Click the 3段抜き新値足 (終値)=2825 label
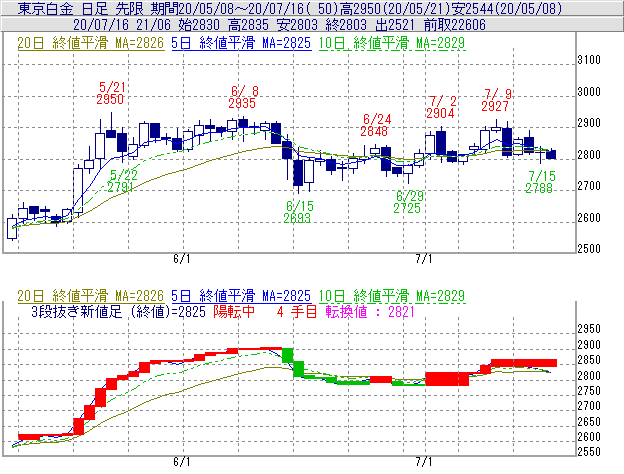The image size is (624, 474). 118,311
